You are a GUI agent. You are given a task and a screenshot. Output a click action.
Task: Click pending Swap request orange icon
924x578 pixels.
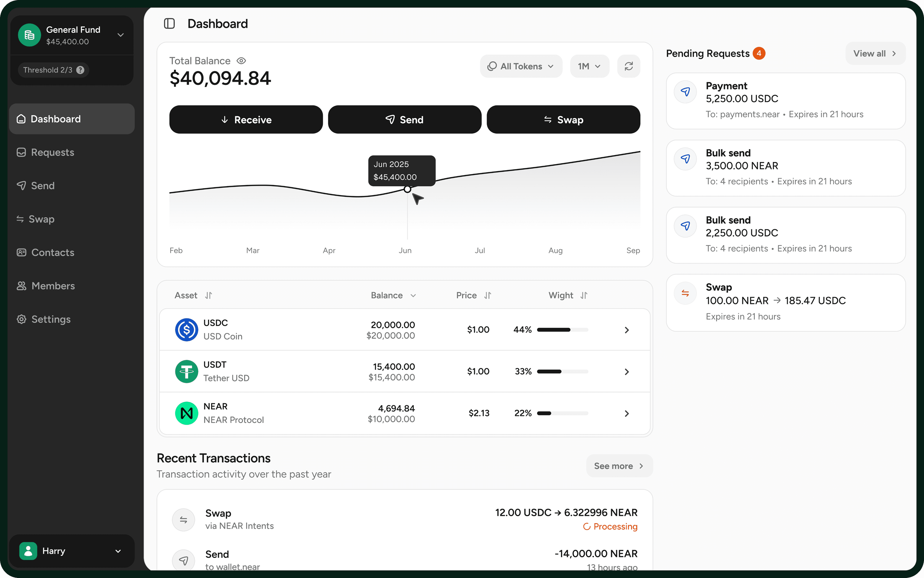point(685,293)
